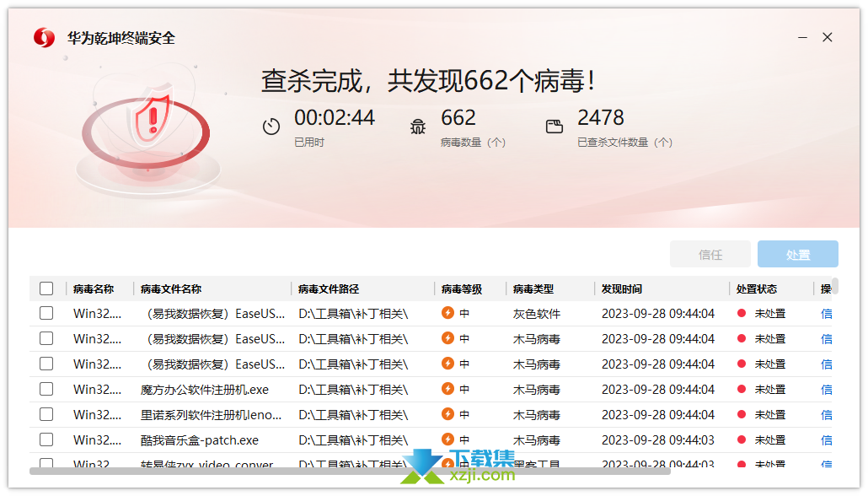Click the 中 severity text in the 灰色软件 row

pyautogui.click(x=464, y=313)
